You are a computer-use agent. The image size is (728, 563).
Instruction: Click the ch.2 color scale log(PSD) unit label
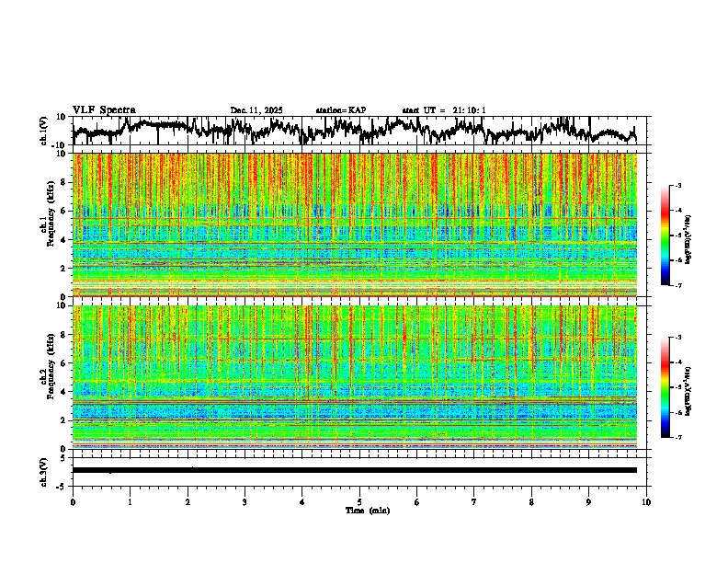(x=688, y=392)
